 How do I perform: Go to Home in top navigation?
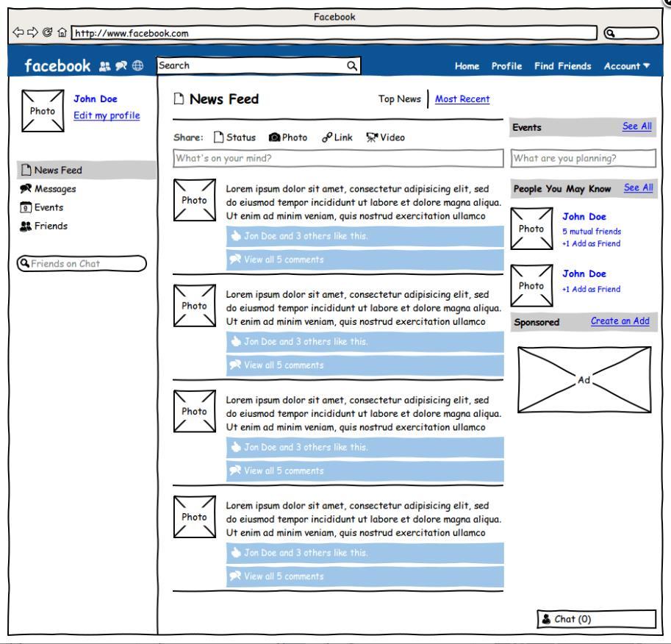[467, 66]
